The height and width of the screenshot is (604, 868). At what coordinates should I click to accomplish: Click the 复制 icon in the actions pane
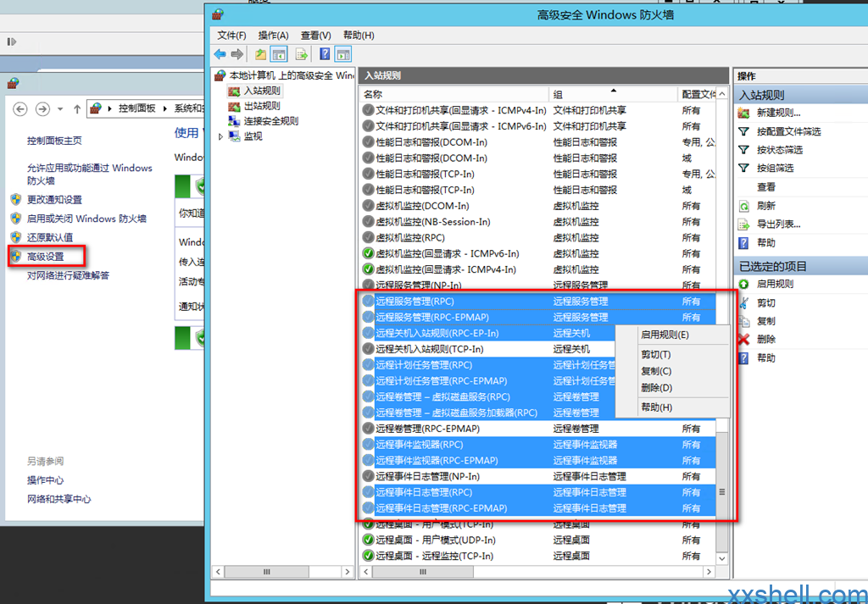tap(744, 321)
